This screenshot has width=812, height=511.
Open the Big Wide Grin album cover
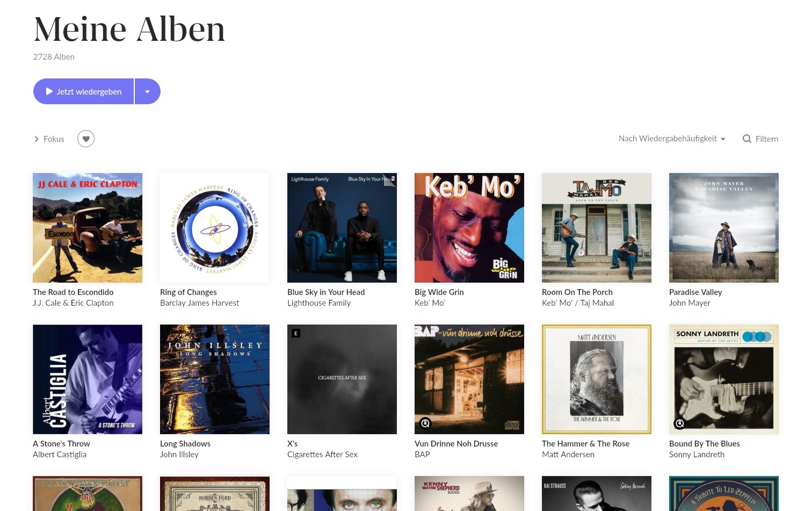point(469,228)
